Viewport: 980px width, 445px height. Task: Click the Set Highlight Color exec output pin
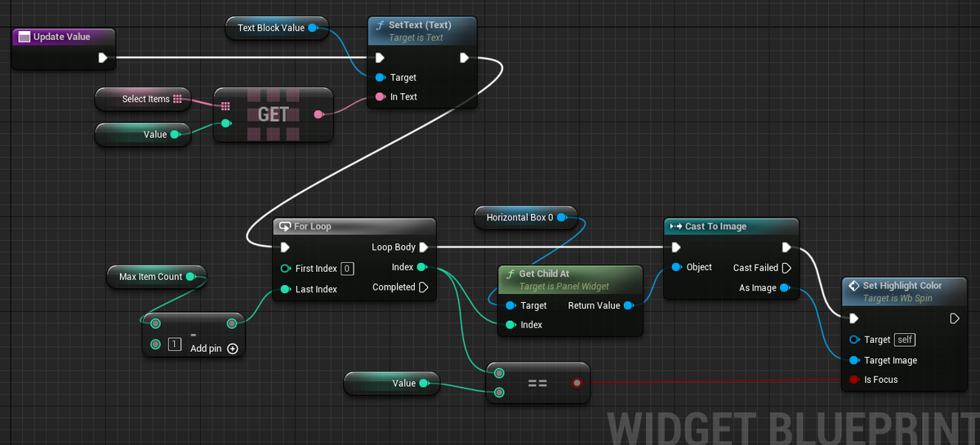tap(955, 318)
